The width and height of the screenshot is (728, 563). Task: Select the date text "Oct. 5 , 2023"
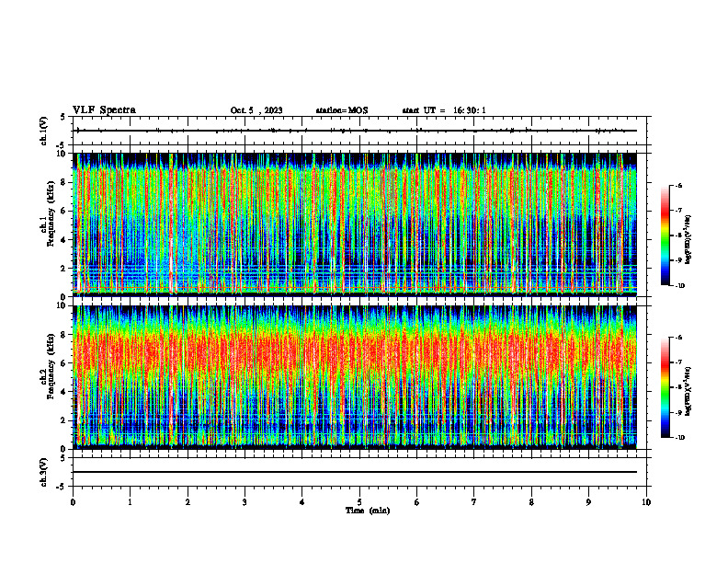click(x=256, y=110)
